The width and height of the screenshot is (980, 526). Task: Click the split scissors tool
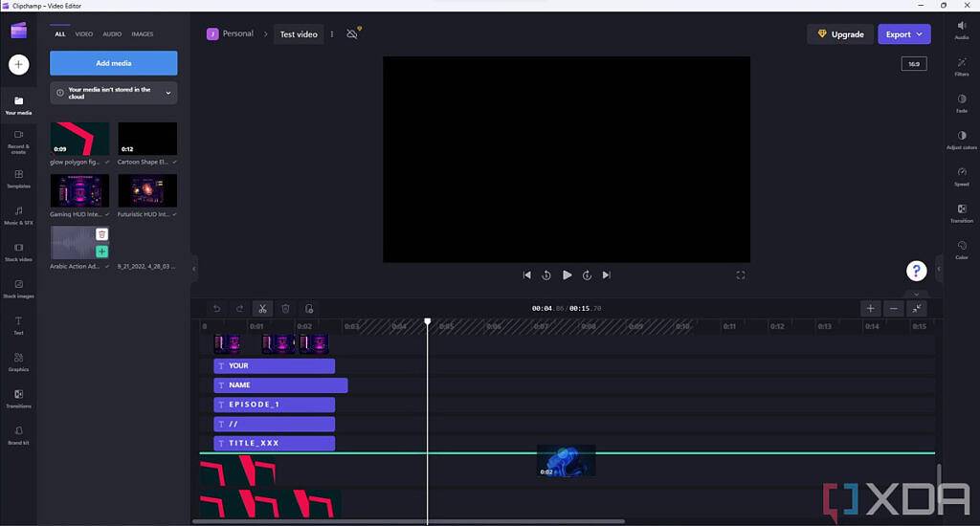(x=262, y=309)
